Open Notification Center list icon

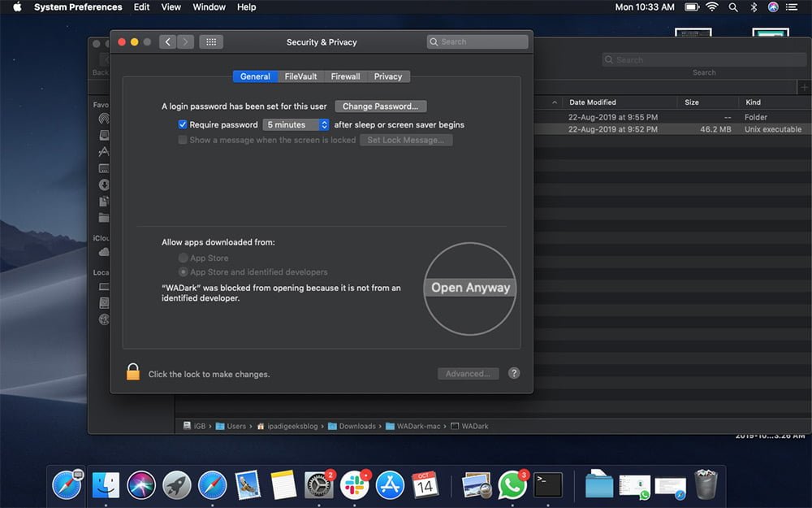point(791,7)
